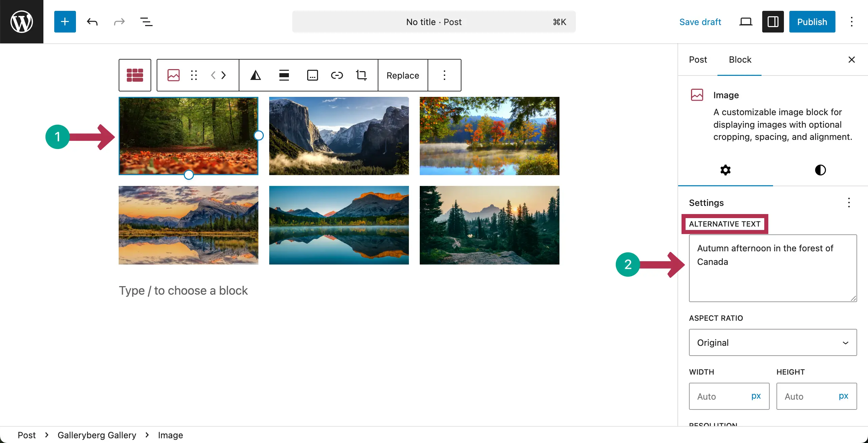Switch to the Post tab in sidebar
Screen dimensions: 868x443
coord(698,60)
